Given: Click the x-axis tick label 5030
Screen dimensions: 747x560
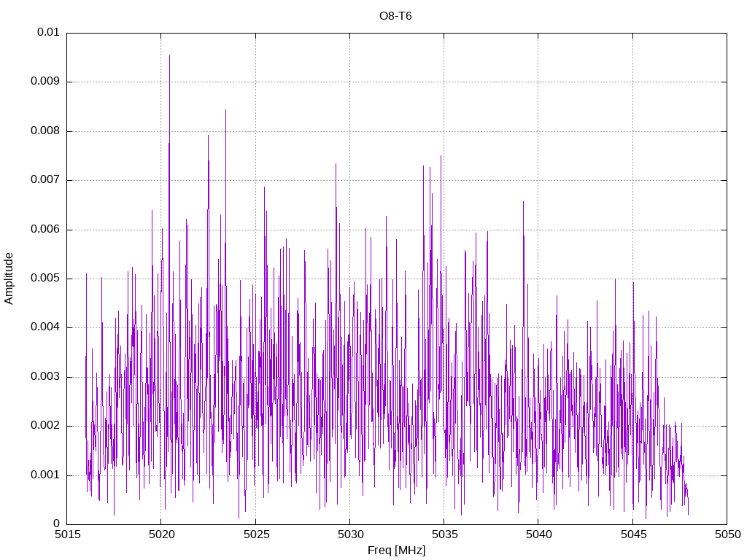Looking at the screenshot, I should click(350, 534).
